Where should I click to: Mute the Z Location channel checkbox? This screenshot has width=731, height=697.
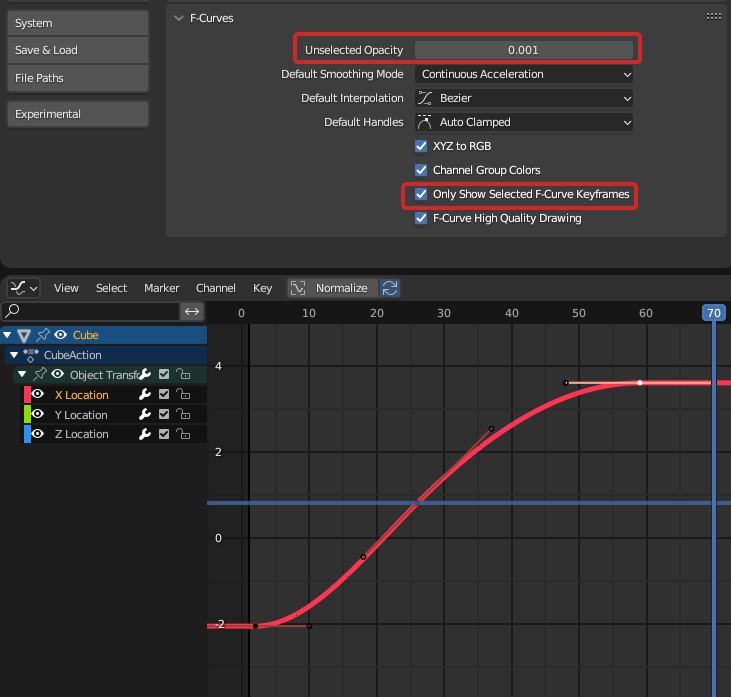tap(164, 434)
